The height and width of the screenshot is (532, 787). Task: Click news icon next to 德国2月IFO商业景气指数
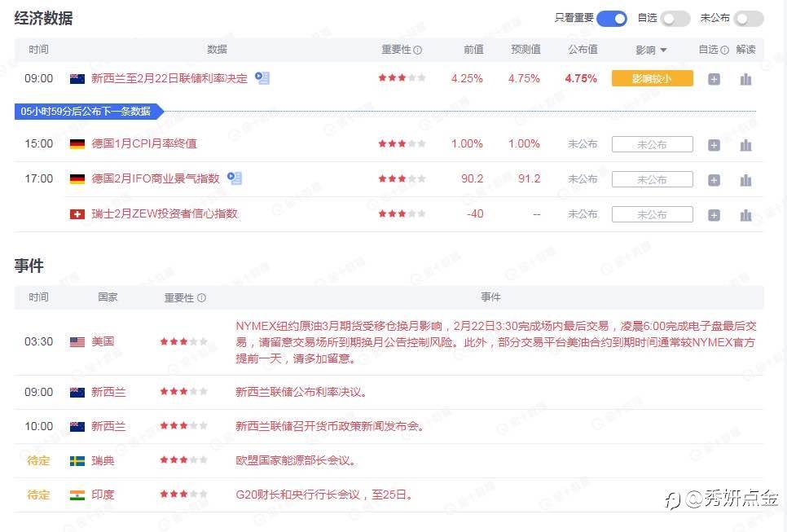235,178
